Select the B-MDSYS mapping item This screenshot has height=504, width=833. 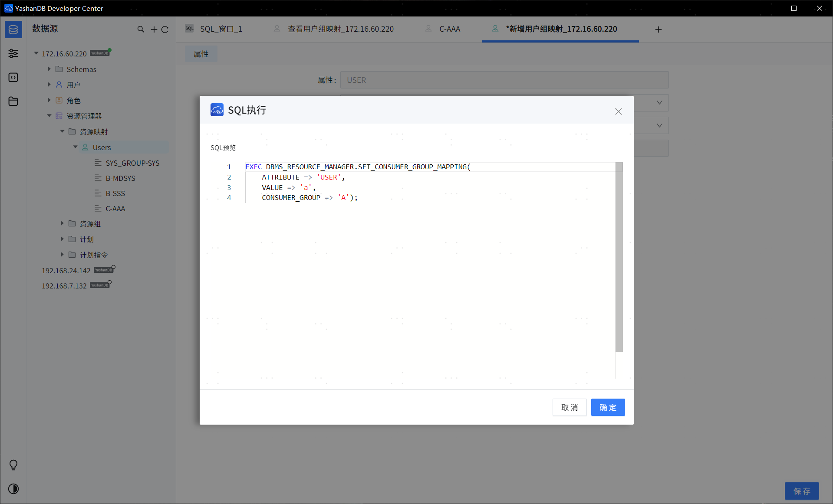click(x=120, y=178)
